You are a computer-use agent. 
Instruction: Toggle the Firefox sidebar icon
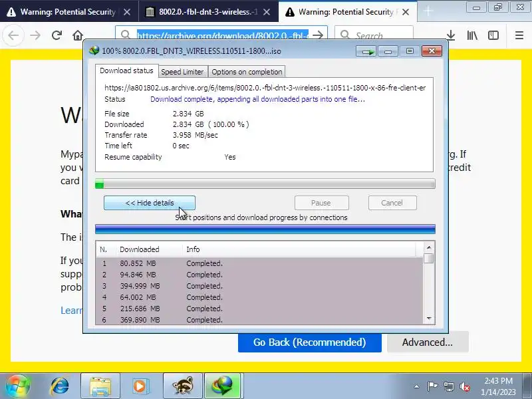493,35
